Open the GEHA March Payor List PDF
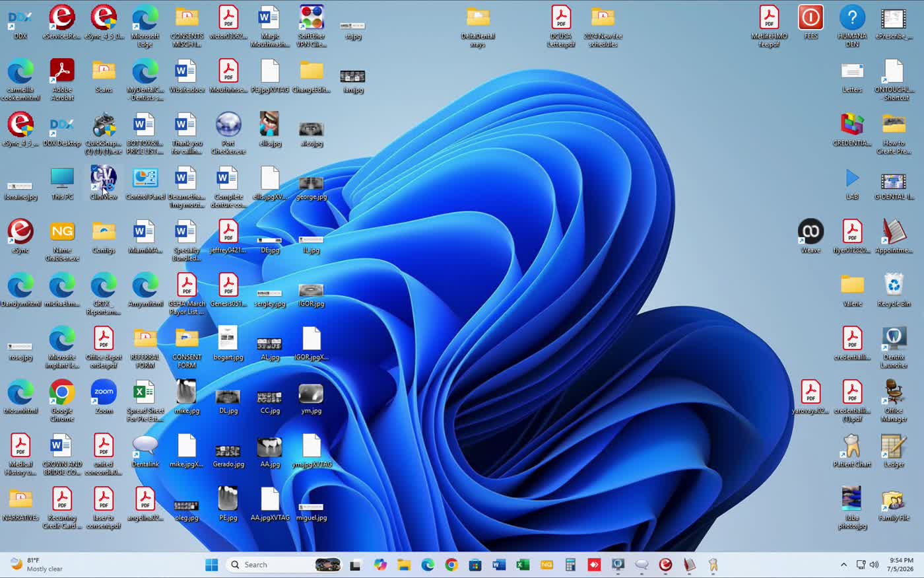 tap(187, 294)
